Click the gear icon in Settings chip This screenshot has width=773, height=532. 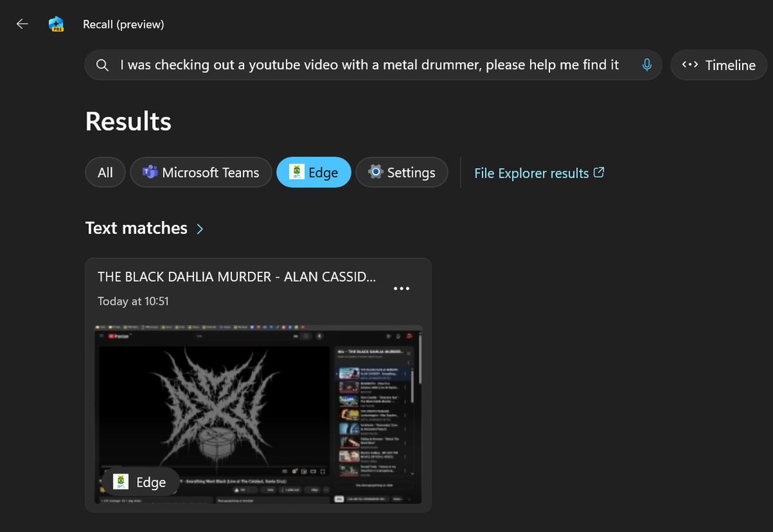[376, 172]
